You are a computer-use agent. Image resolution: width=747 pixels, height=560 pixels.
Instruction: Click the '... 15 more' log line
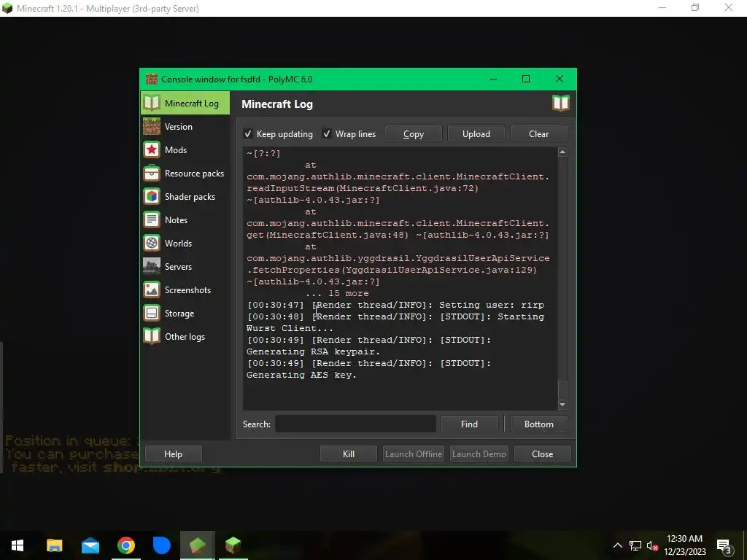pyautogui.click(x=337, y=293)
